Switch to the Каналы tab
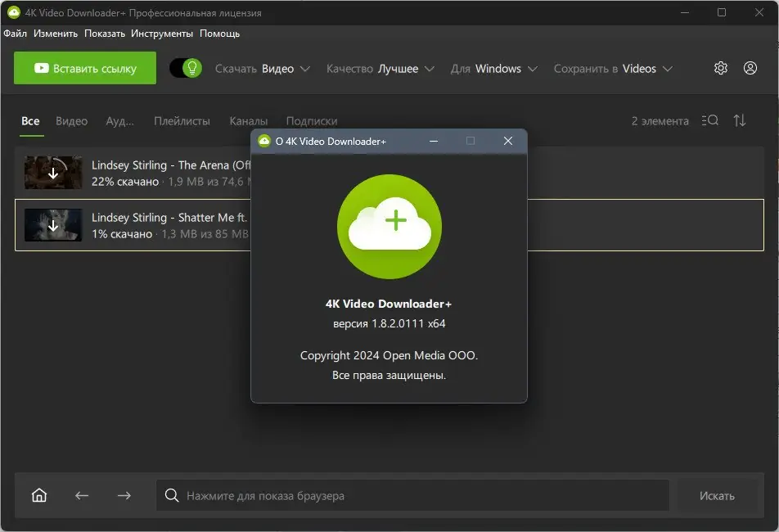779x532 pixels. point(249,121)
